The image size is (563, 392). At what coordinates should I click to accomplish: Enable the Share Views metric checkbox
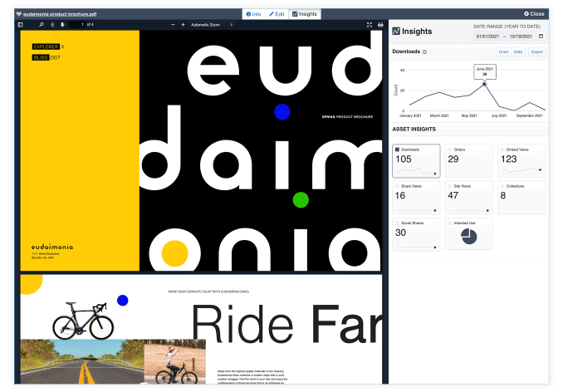click(x=397, y=186)
